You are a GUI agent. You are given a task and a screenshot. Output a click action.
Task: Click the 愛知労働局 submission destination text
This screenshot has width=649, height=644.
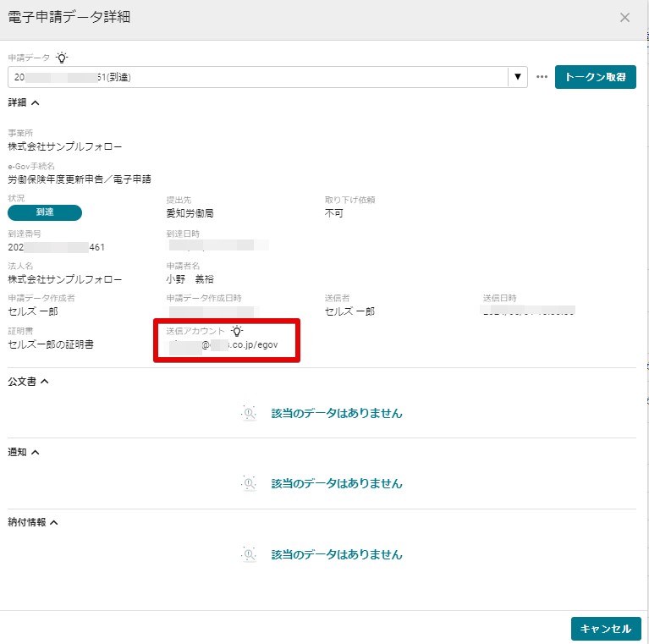click(x=190, y=213)
